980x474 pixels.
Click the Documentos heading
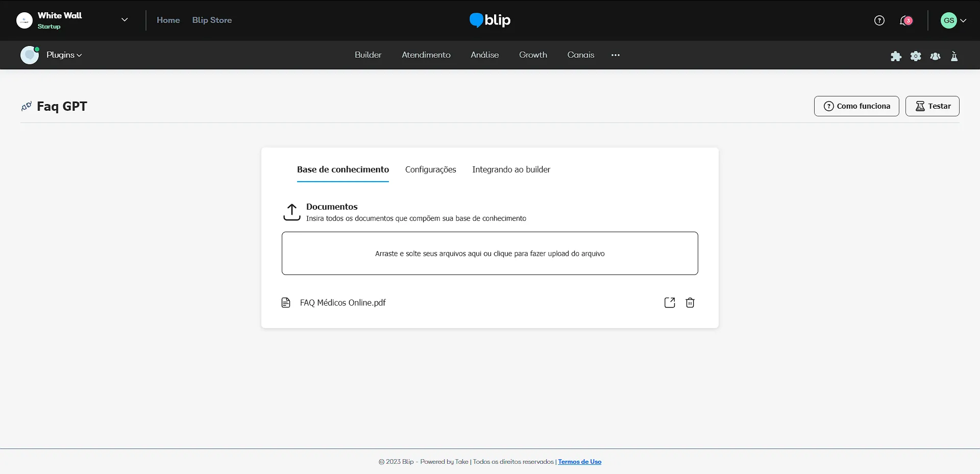point(332,207)
